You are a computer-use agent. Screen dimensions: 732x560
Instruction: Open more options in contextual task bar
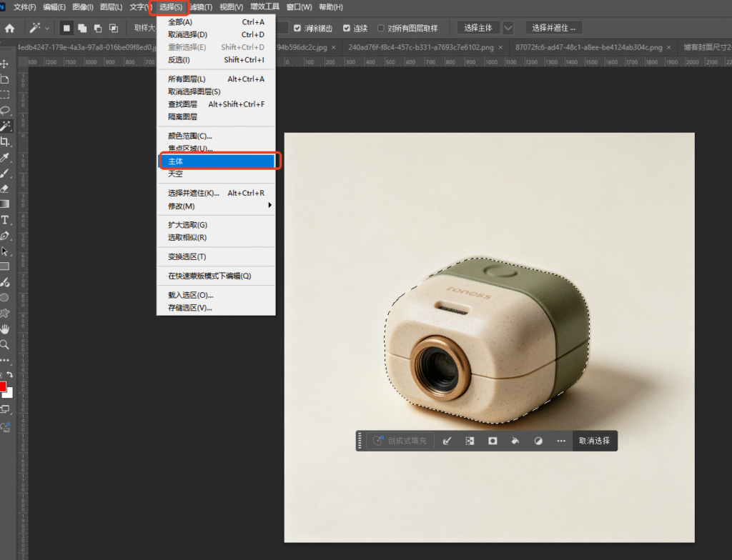561,441
